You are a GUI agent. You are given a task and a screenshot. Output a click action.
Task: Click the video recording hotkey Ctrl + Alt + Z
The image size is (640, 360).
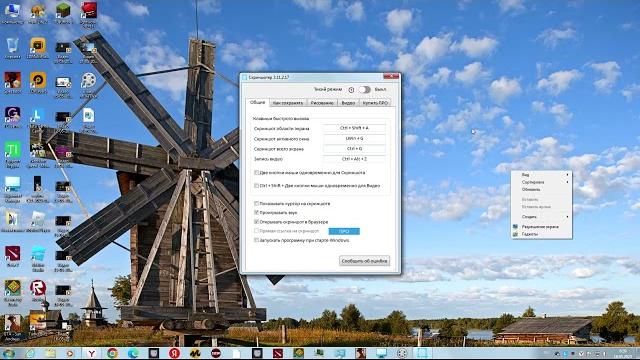(x=354, y=159)
